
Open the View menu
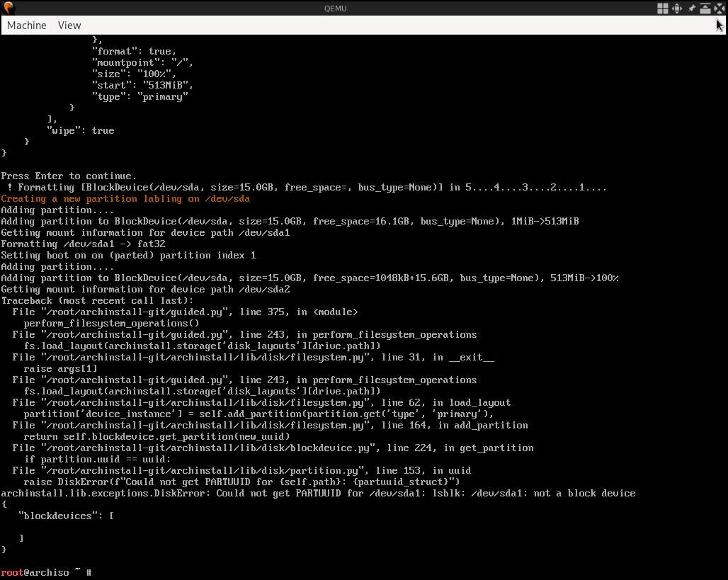(x=69, y=25)
